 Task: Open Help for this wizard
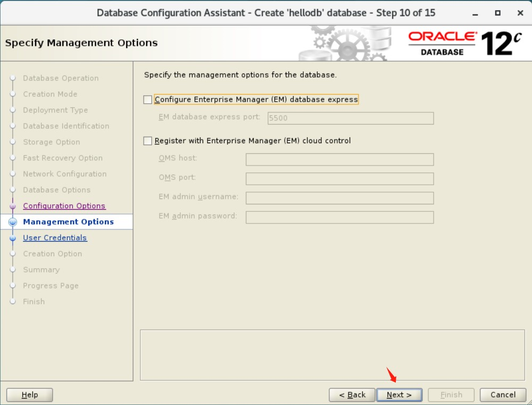point(29,395)
